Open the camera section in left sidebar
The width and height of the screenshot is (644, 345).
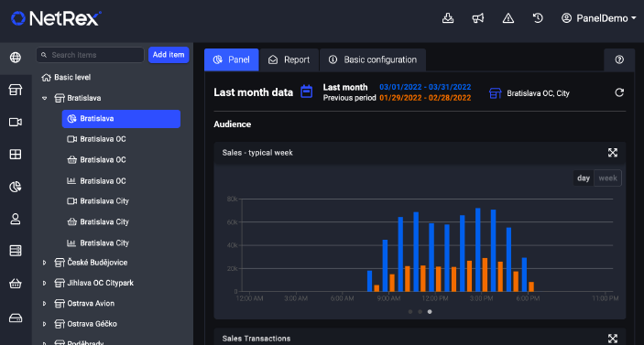tap(16, 123)
